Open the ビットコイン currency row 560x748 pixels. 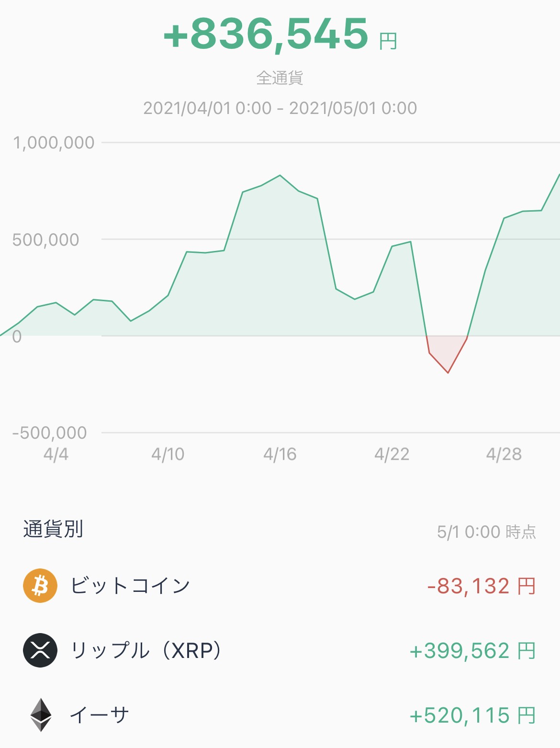280,586
